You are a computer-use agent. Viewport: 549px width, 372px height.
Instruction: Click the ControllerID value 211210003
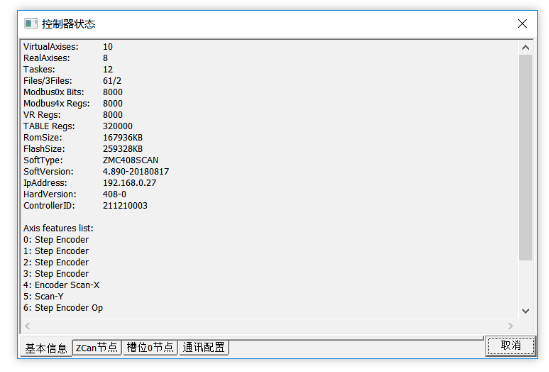[125, 206]
